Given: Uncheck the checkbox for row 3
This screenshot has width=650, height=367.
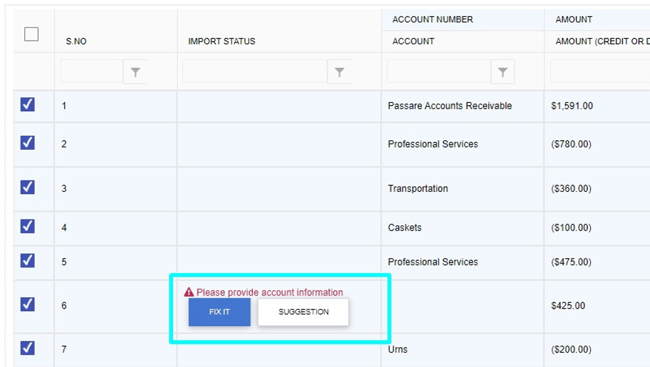Looking at the screenshot, I should tap(27, 187).
